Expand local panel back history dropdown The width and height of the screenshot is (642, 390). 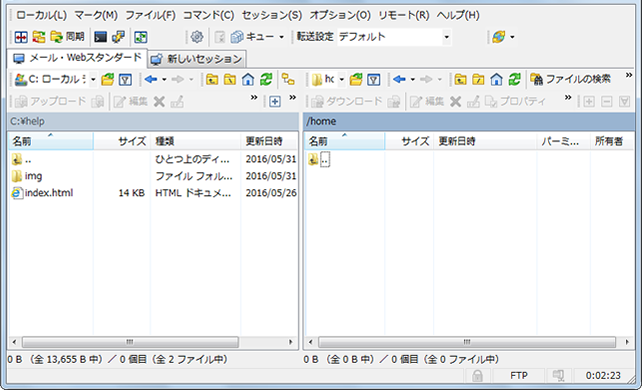tap(164, 79)
